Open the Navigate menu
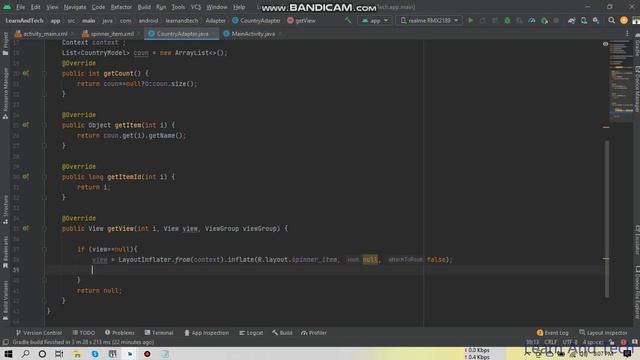Screen dimensions: 640x360 75,7
